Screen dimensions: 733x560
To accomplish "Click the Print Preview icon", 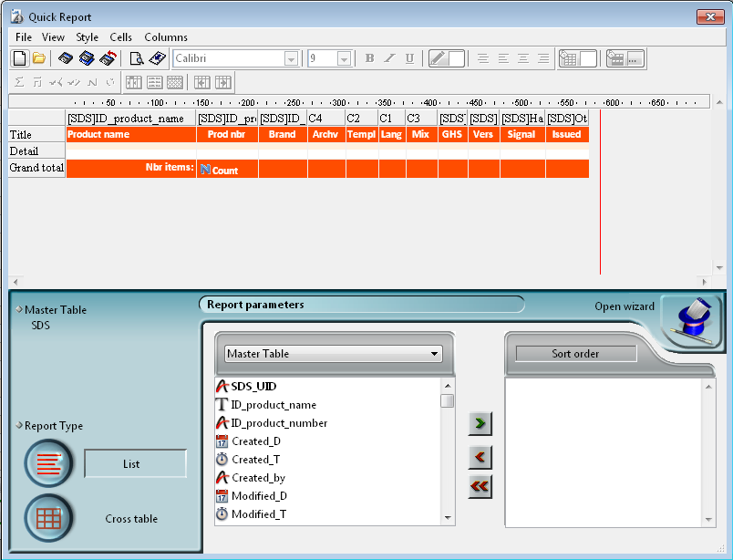I will tap(137, 58).
